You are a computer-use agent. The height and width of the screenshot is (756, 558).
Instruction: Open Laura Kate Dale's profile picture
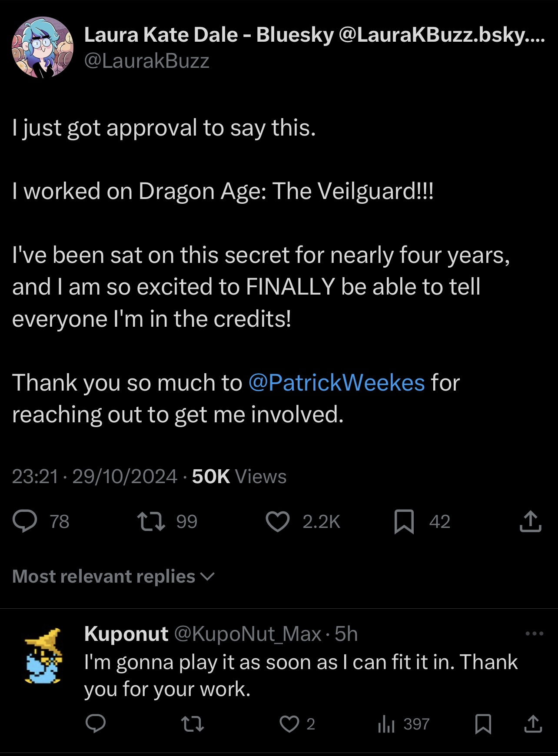42,47
